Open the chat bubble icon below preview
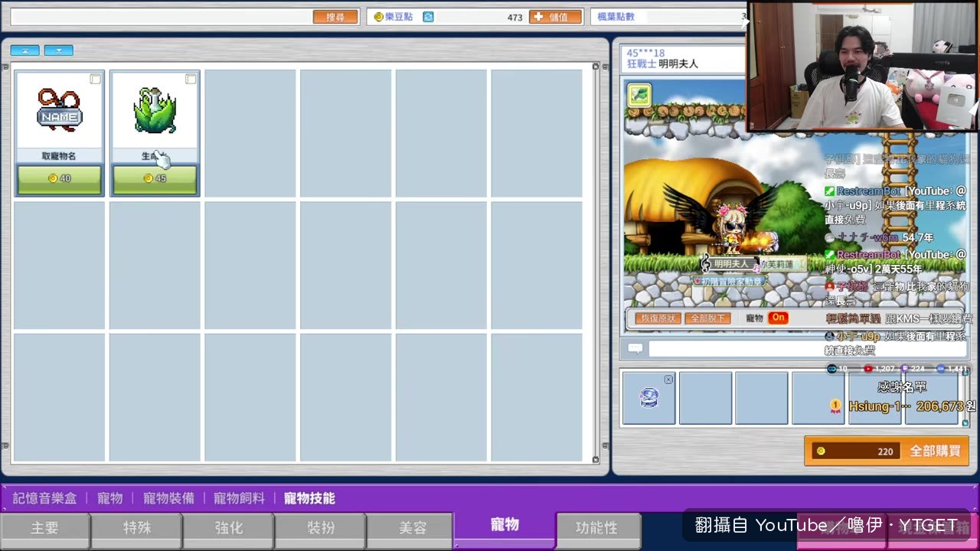Image resolution: width=980 pixels, height=551 pixels. (635, 348)
